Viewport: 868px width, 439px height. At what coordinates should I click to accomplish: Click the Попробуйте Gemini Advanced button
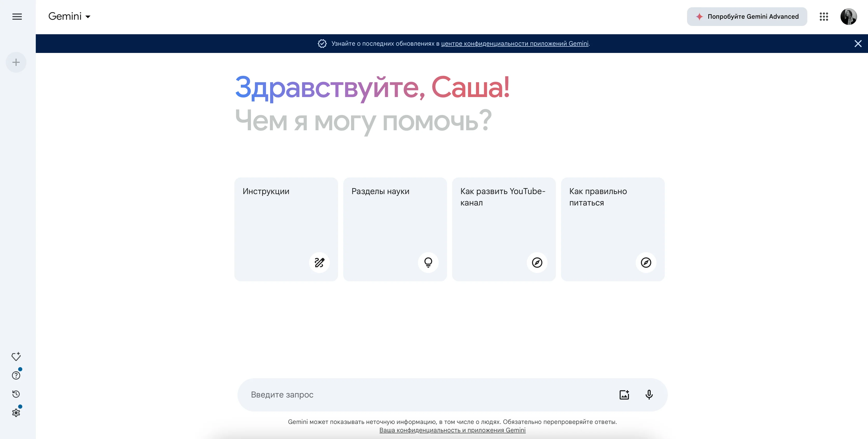747,17
